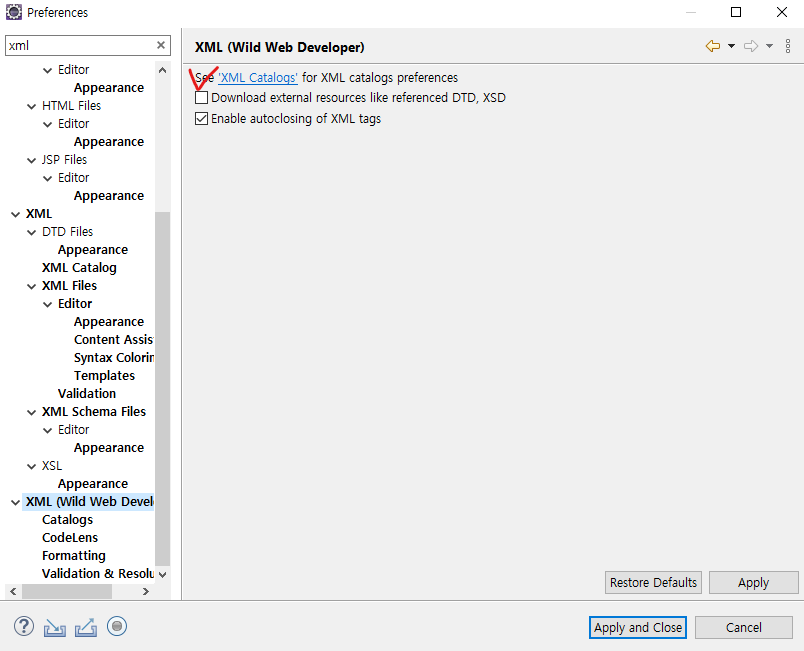Open Help question mark icon

(24, 626)
